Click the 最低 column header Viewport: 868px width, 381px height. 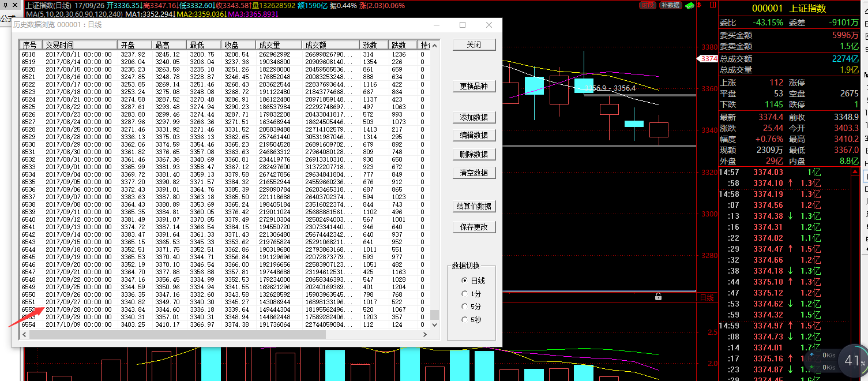[x=204, y=45]
